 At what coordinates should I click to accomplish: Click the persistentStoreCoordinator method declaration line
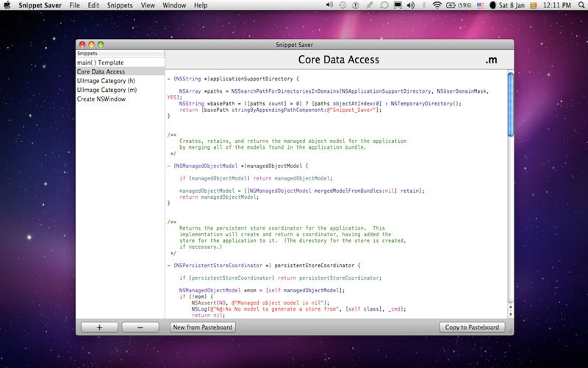pos(264,266)
